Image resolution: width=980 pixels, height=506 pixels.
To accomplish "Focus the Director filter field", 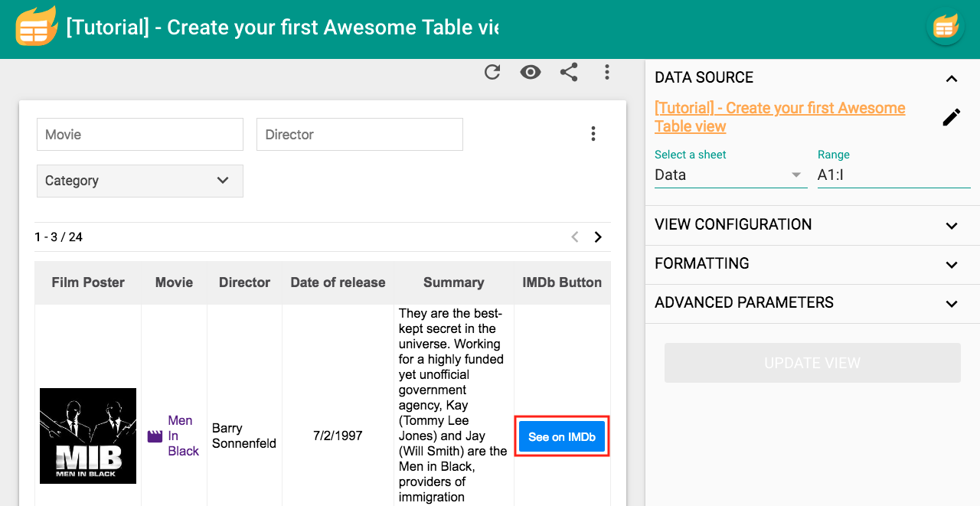I will pos(360,135).
